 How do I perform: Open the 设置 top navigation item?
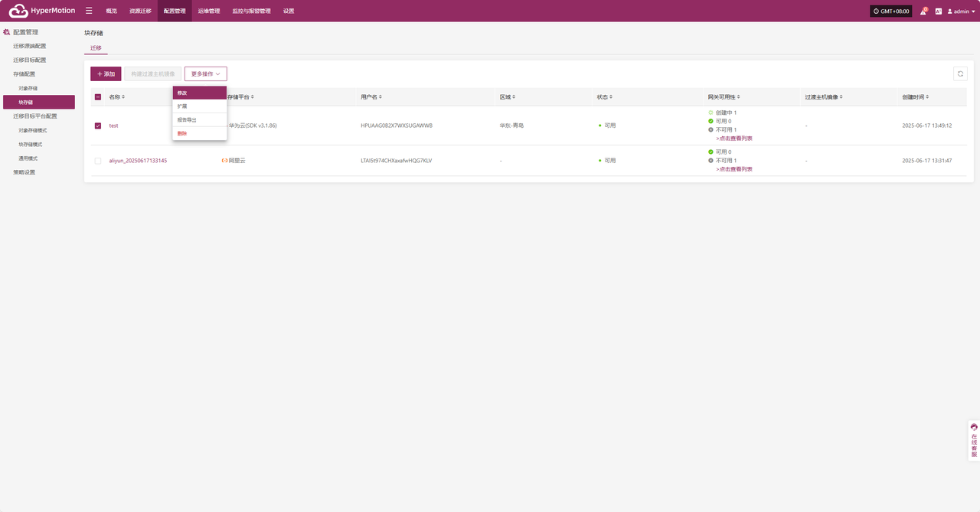point(289,11)
